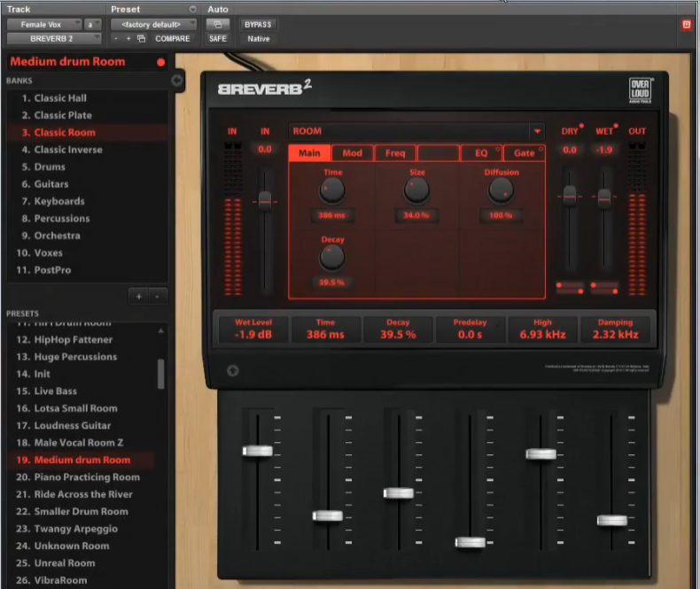Viewport: 700px width, 589px height.
Task: Click the Decay 39.5 % bottom readout
Action: (398, 329)
